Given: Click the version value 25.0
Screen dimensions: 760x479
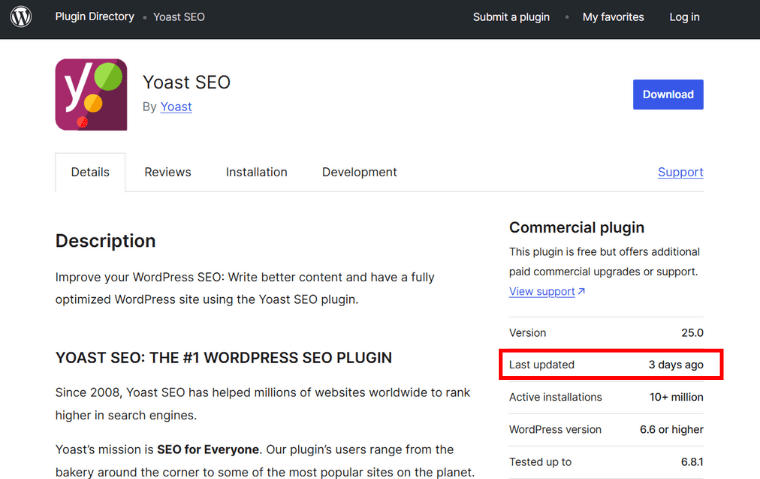Looking at the screenshot, I should [692, 333].
